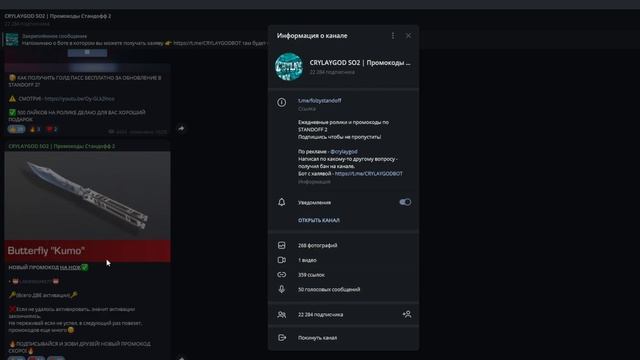Screen dimensions: 640x360
Task: Click the chain link icon
Action: pos(282,275)
